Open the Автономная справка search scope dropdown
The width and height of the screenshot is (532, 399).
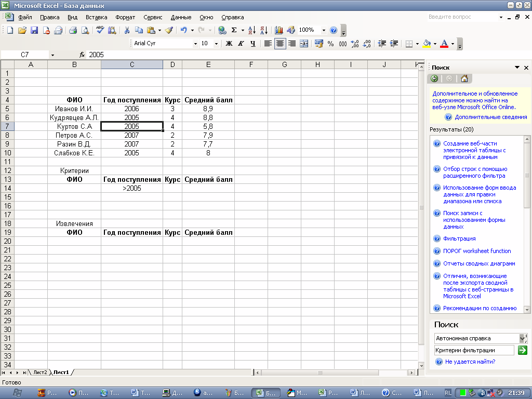(x=524, y=338)
